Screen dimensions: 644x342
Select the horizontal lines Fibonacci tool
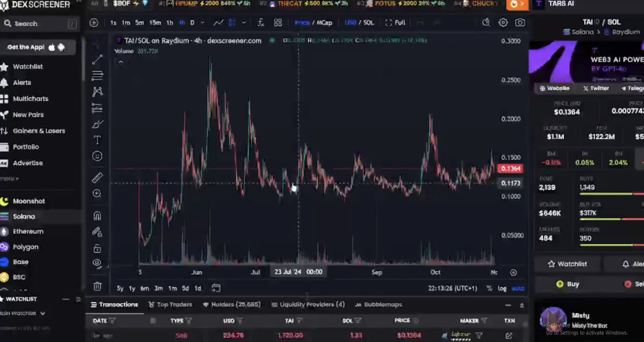(97, 76)
